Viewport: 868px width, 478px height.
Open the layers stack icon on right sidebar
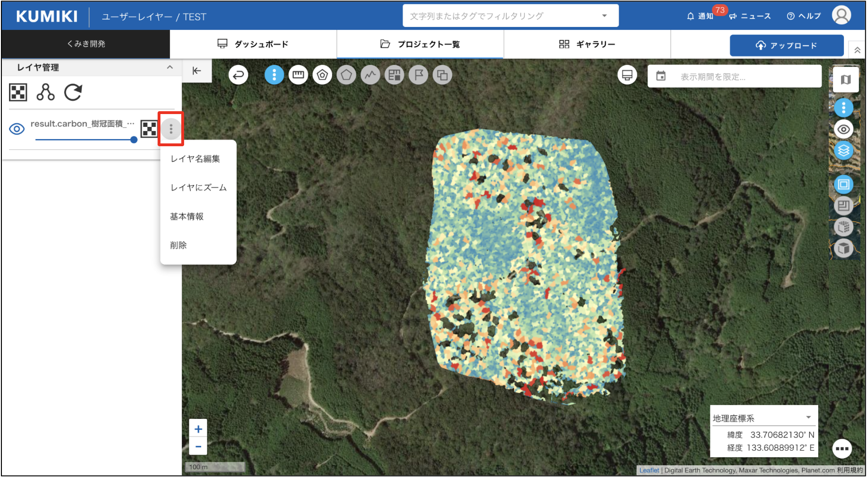843,151
